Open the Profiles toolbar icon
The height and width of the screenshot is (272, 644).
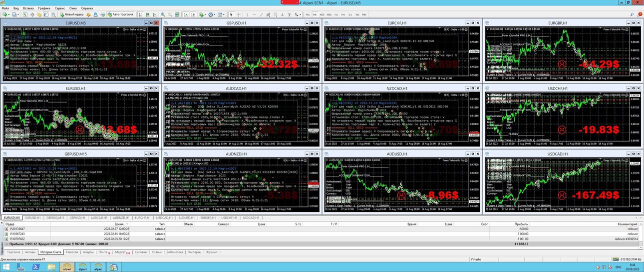click(x=15, y=14)
